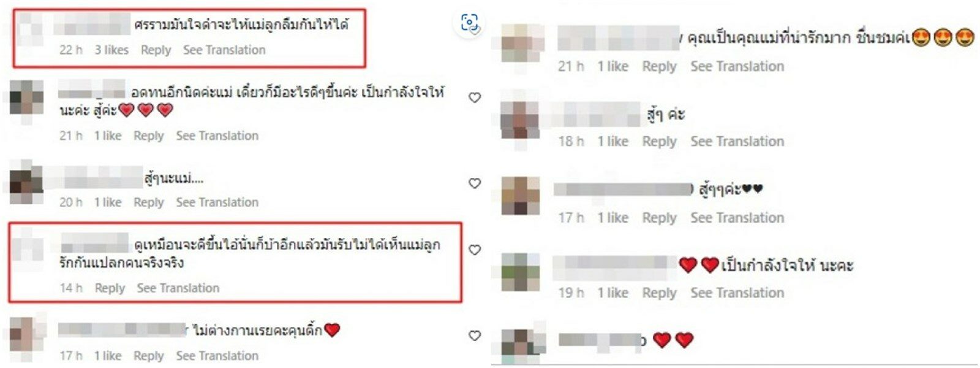See Translation for the 14 h comment

(x=178, y=288)
